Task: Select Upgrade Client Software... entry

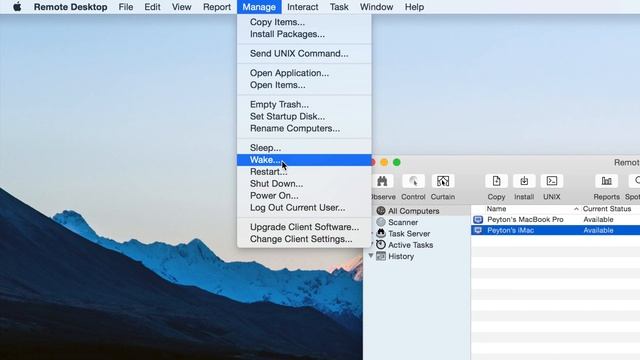Action: (304, 227)
